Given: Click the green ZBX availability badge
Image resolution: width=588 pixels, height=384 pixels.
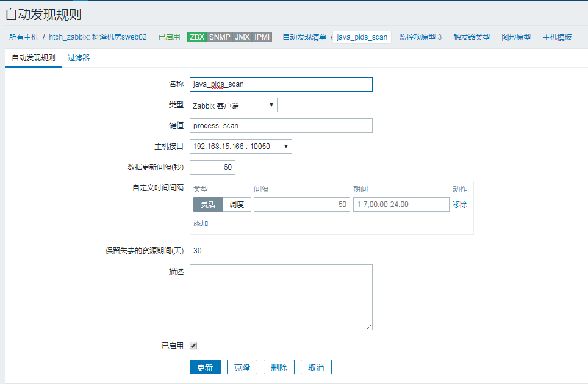Looking at the screenshot, I should [x=197, y=37].
